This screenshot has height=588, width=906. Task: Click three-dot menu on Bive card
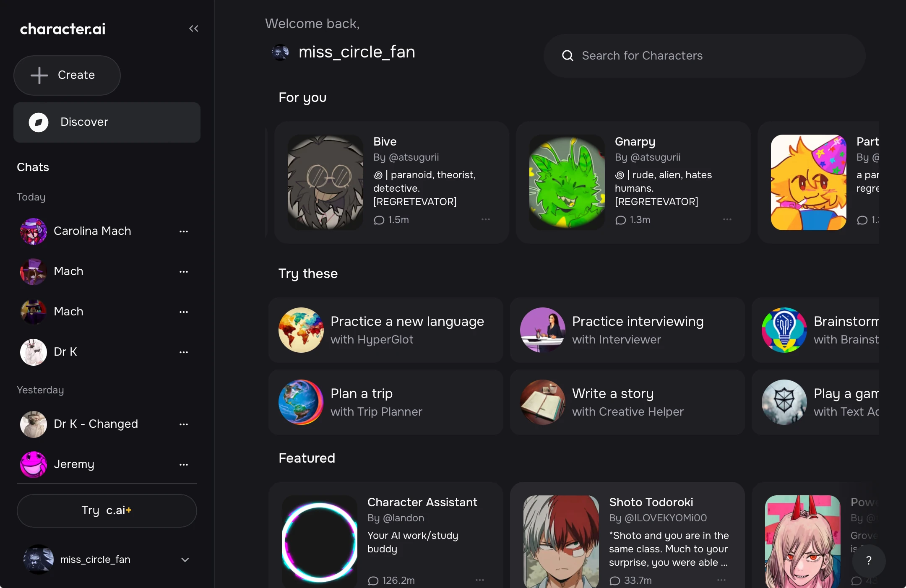coord(486,220)
